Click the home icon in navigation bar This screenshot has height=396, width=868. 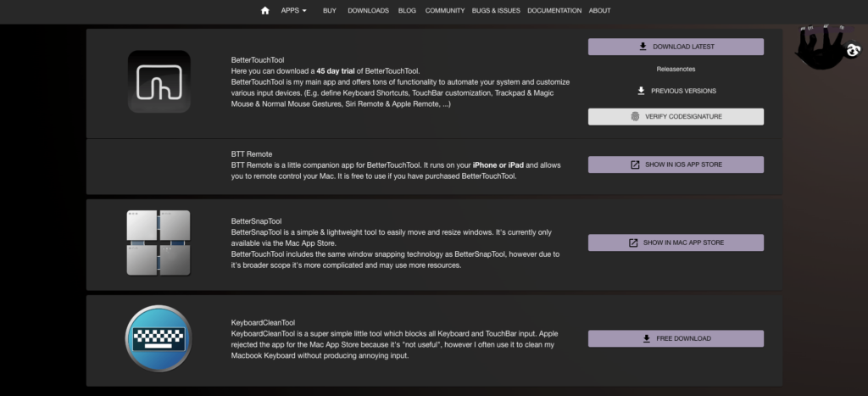pos(265,10)
